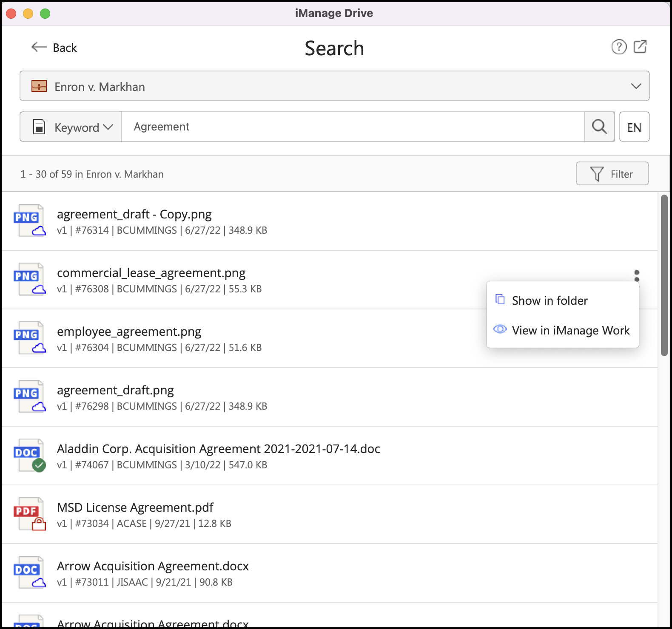Click the magnifying glass search button
This screenshot has width=672, height=629.
[600, 127]
